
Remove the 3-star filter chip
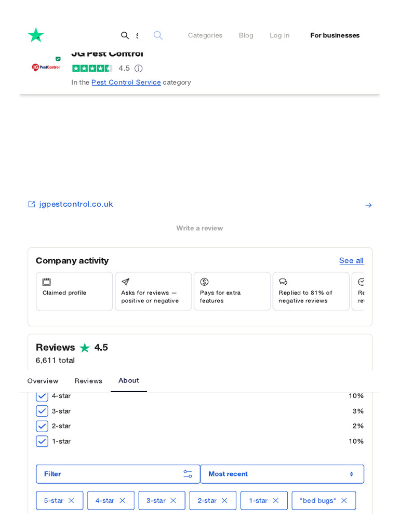174,500
